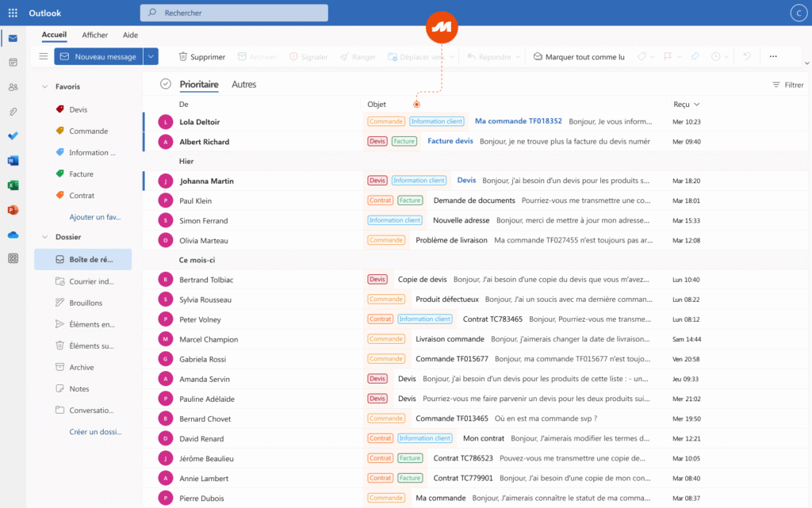Launch Excel from the left rail
This screenshot has width=812, height=508.
coord(13,185)
